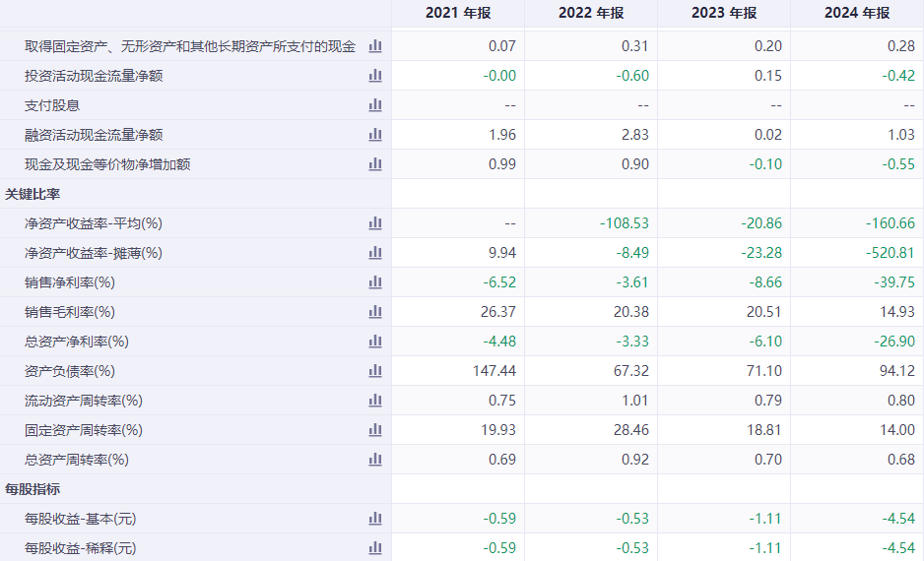Click the 总资产净利率(%) row label
The height and width of the screenshot is (561, 924).
(77, 342)
